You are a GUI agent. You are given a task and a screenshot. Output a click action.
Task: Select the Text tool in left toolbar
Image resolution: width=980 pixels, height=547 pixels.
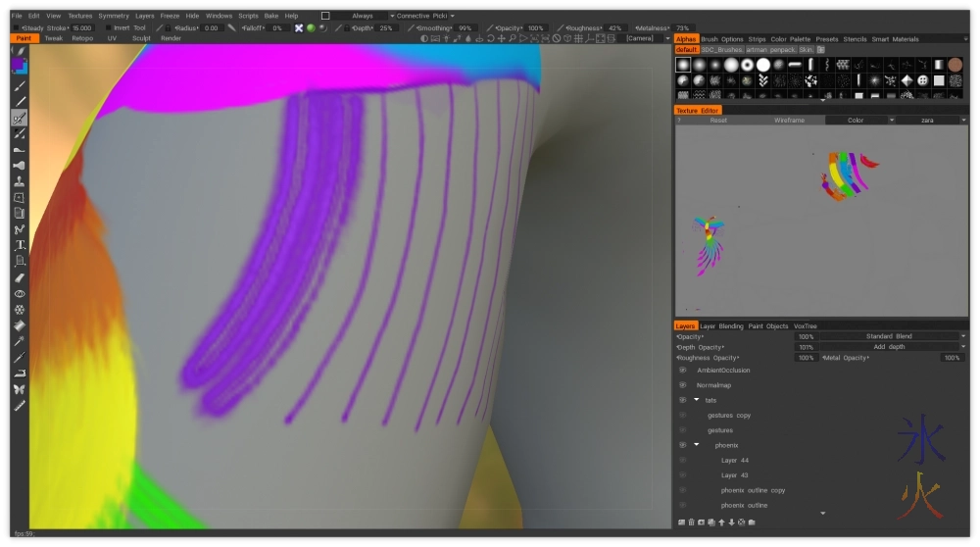(19, 245)
